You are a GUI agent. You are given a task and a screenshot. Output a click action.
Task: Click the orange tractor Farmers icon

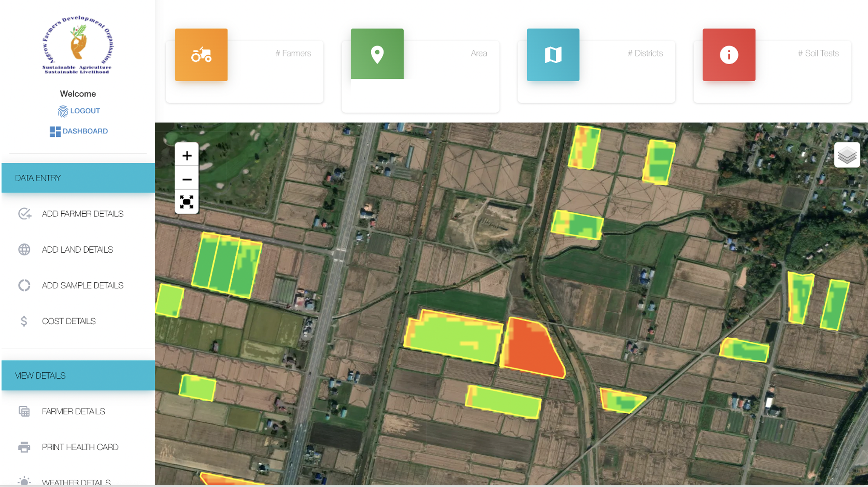(201, 55)
